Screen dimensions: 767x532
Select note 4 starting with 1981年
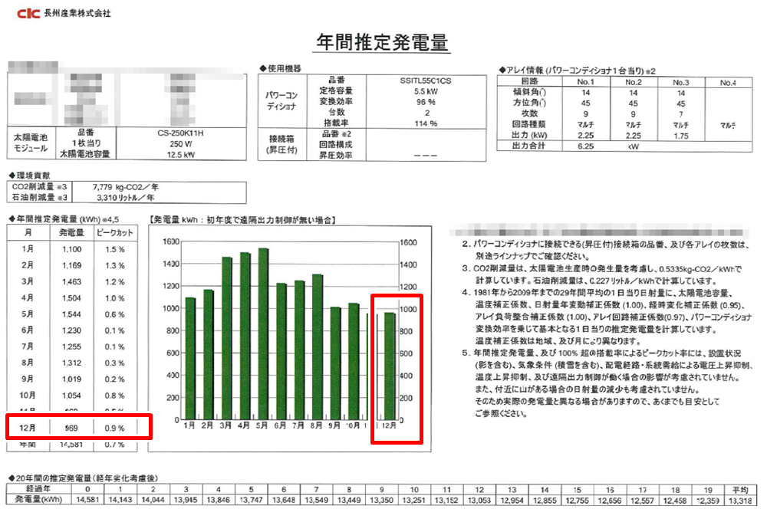point(607,317)
